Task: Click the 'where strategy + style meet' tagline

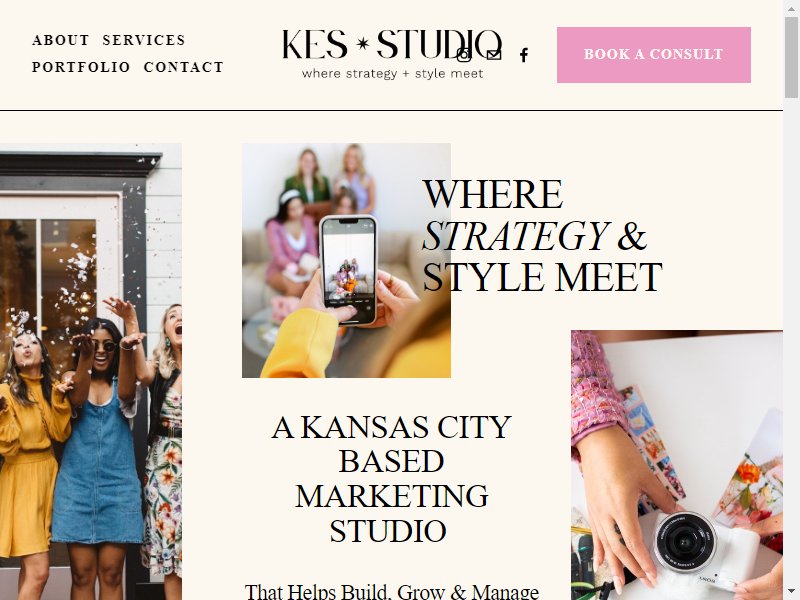Action: 392,74
